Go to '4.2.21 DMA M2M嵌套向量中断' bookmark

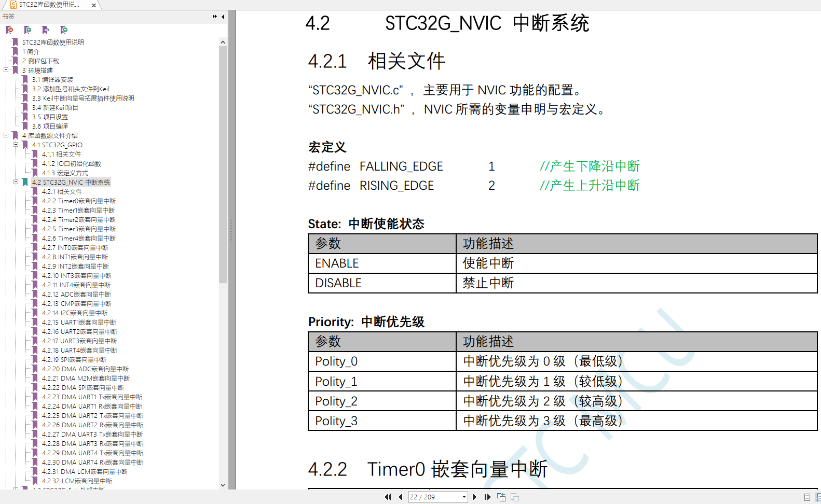pyautogui.click(x=86, y=378)
